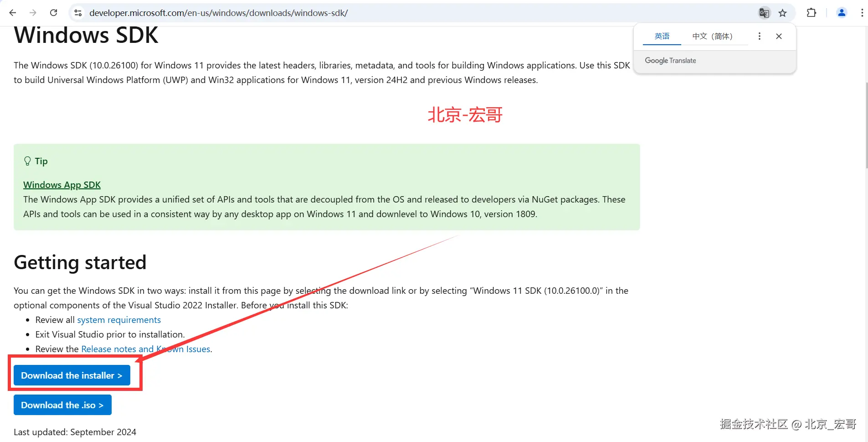The image size is (868, 442).
Task: Click the browser forward arrow
Action: pos(33,13)
